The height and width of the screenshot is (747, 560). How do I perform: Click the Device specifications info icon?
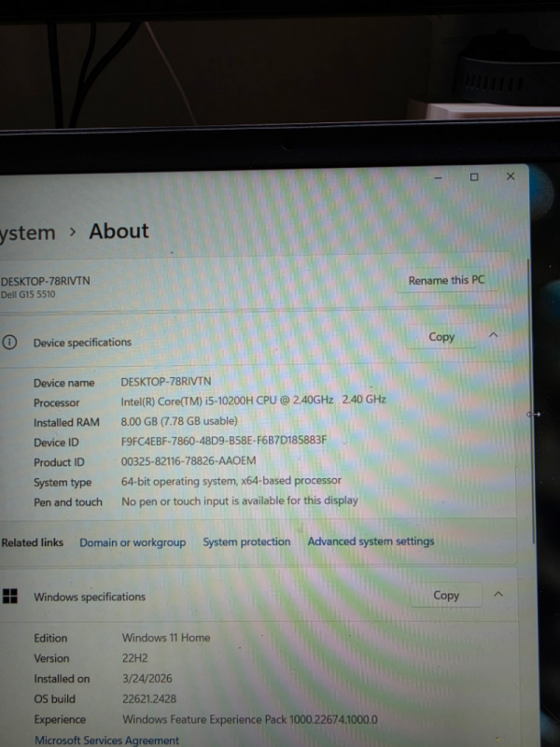pyautogui.click(x=10, y=342)
